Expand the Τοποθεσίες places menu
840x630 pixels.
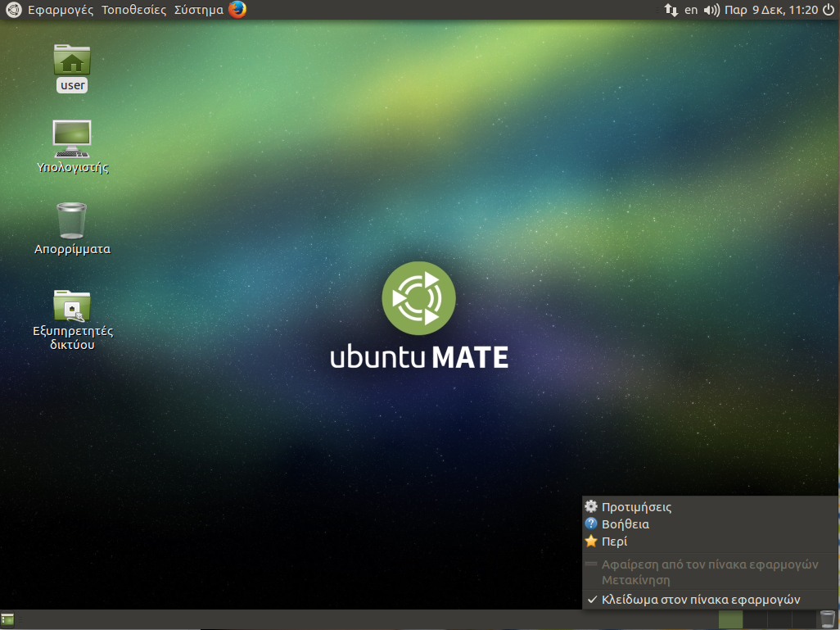click(133, 10)
